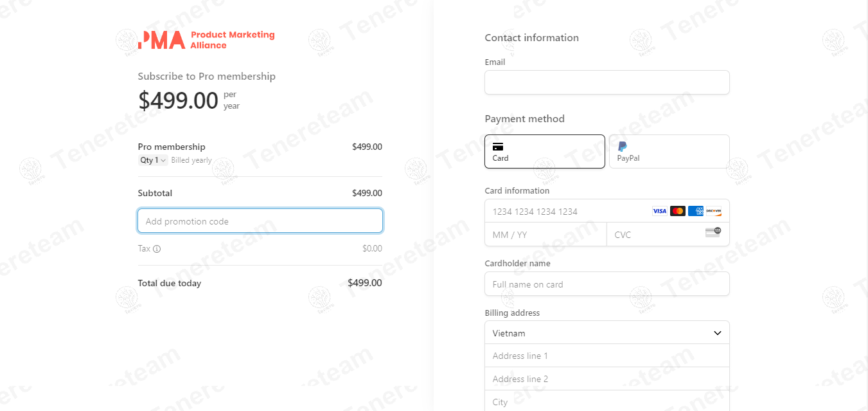868x411 pixels.
Task: Click the Address line 2 field
Action: tap(607, 379)
